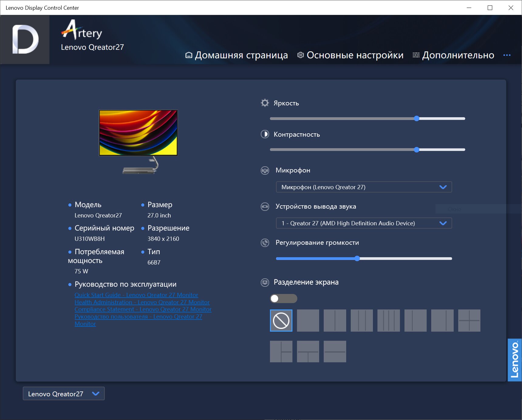Screen dimensions: 522x420
Task: Open the Lenovo Qreator27 monitor selector
Action: coord(64,394)
